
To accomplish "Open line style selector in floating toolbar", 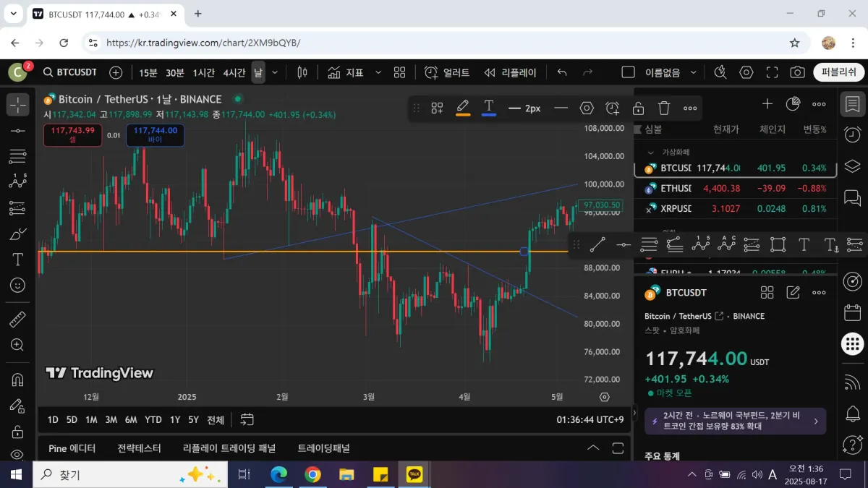I will point(561,108).
